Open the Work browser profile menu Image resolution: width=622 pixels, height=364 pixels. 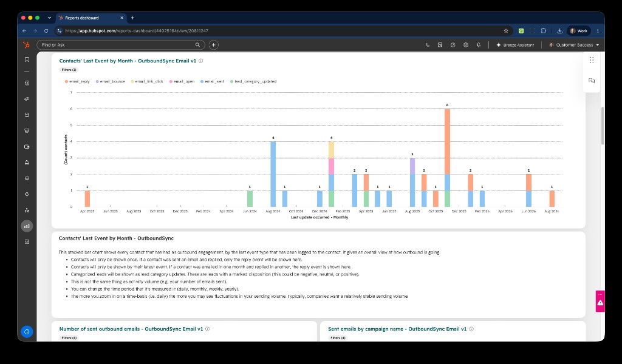click(x=579, y=30)
